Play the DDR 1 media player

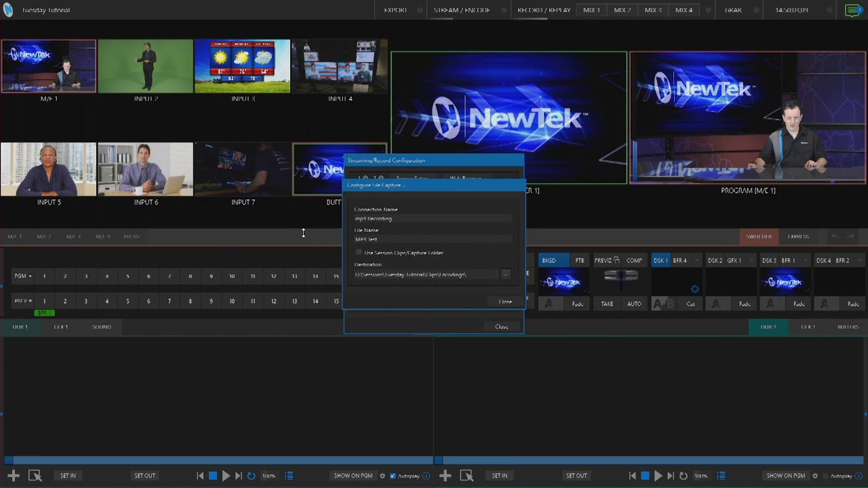pos(226,476)
